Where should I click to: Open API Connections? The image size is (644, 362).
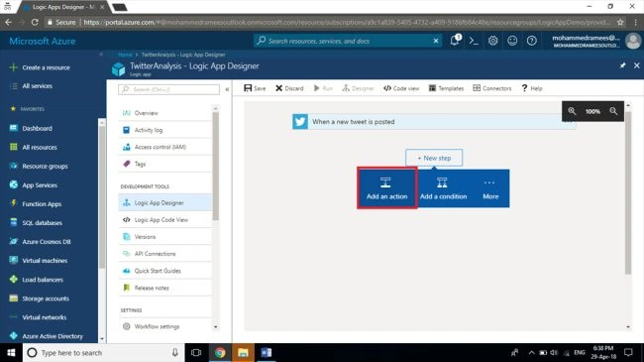[165, 254]
